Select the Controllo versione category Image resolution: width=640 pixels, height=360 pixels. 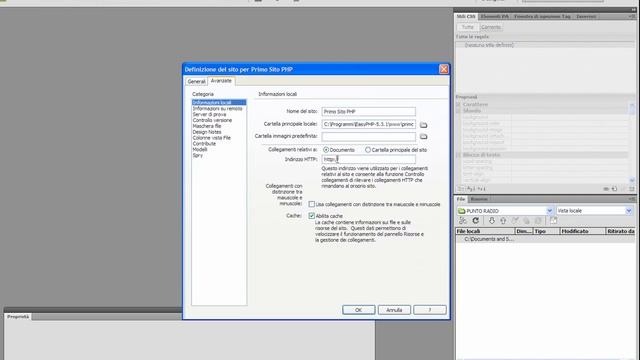pos(212,120)
